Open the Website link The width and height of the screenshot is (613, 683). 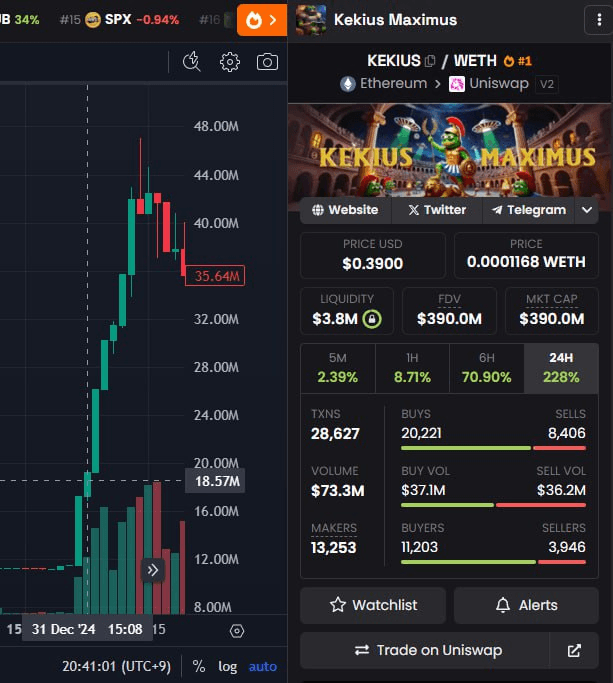point(345,210)
